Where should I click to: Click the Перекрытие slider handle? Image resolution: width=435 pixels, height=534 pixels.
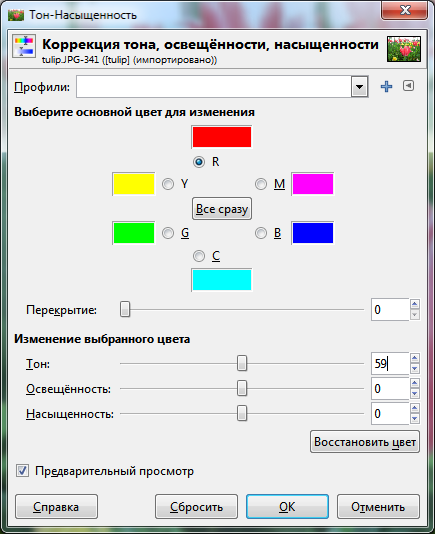[x=125, y=309]
